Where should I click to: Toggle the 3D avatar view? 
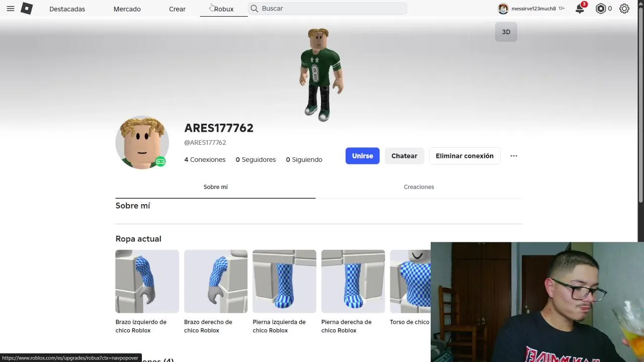coord(506,32)
